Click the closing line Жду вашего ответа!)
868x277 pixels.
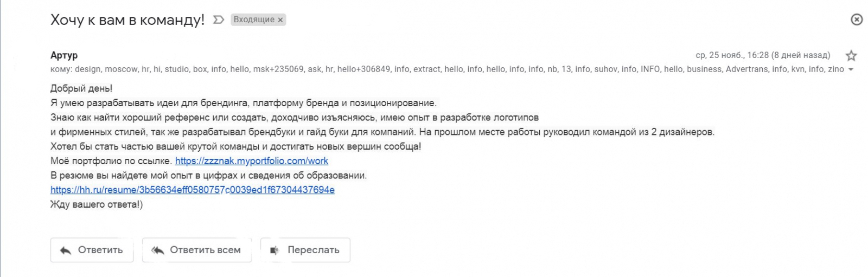pos(97,204)
